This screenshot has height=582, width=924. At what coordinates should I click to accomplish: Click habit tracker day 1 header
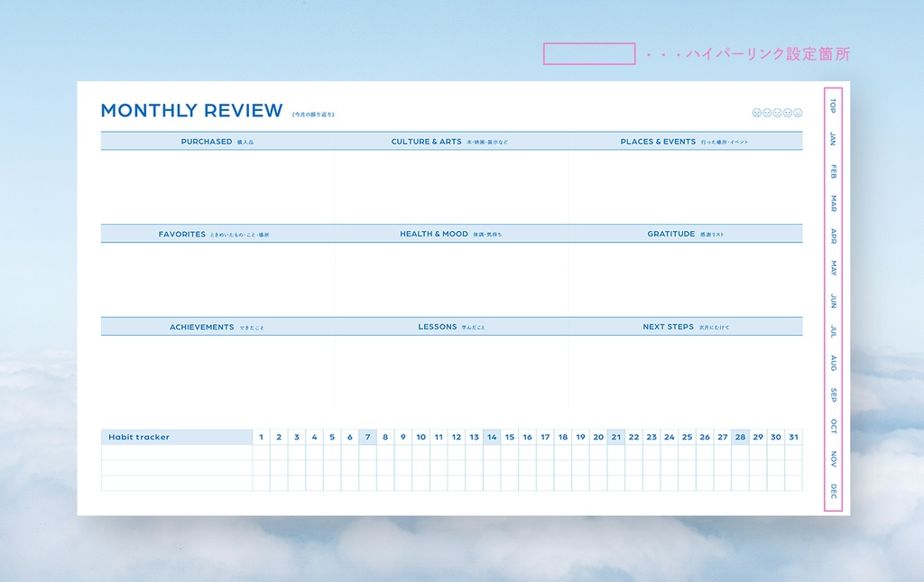point(261,437)
